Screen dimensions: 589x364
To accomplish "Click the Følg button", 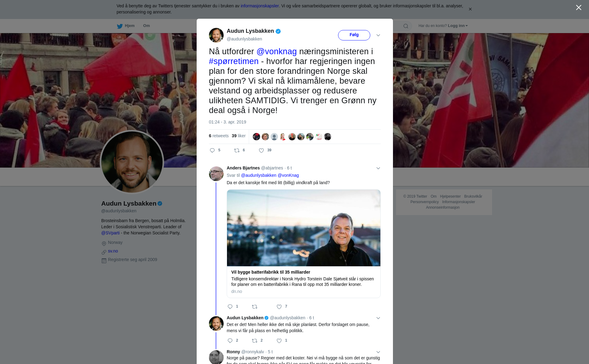I will (x=354, y=35).
